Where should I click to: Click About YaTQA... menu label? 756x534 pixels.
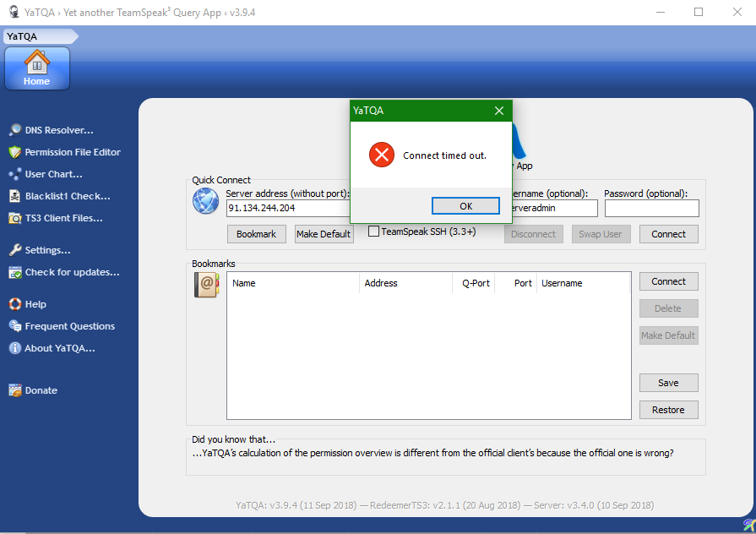(x=60, y=348)
